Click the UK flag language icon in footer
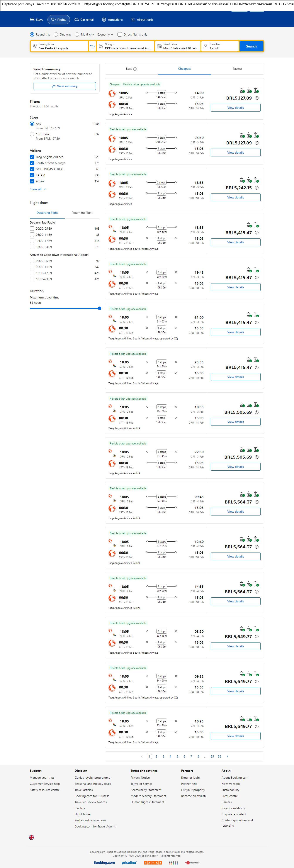294x868 pixels. coord(32,837)
